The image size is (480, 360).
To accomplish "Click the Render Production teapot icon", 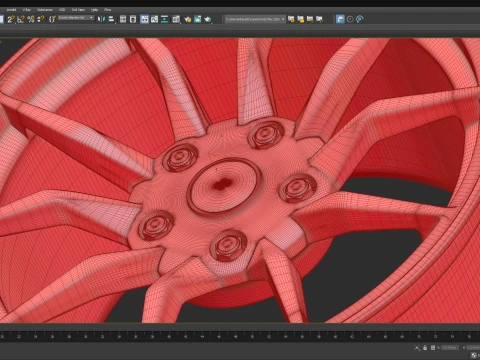I will 208,19.
